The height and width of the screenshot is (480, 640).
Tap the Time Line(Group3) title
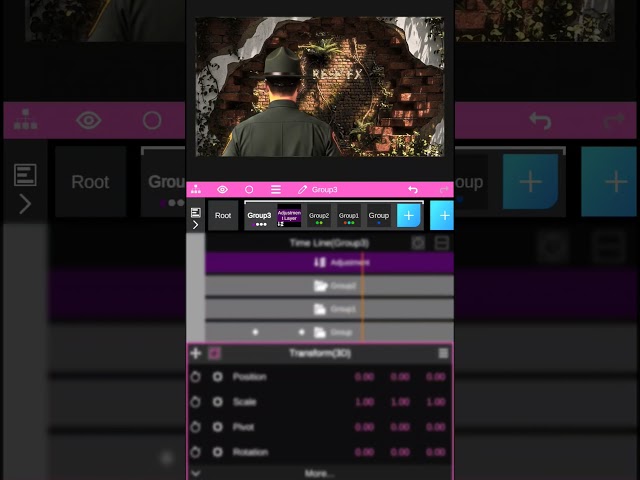(x=329, y=243)
